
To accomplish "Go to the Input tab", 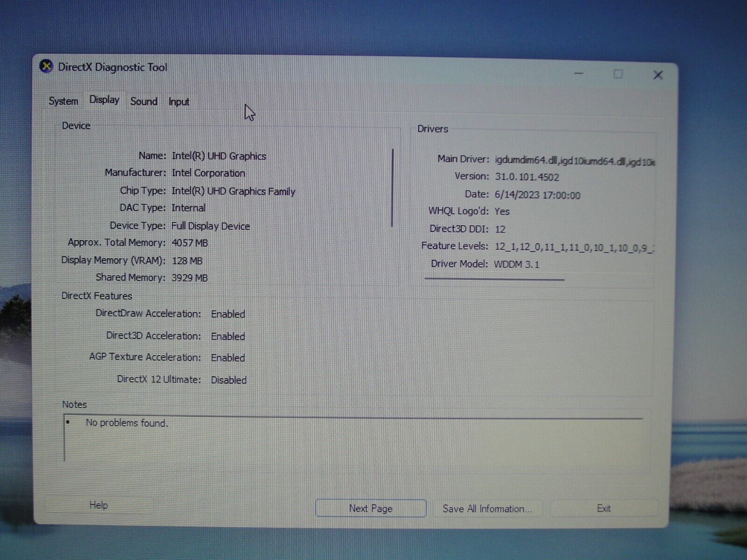I will 179,102.
